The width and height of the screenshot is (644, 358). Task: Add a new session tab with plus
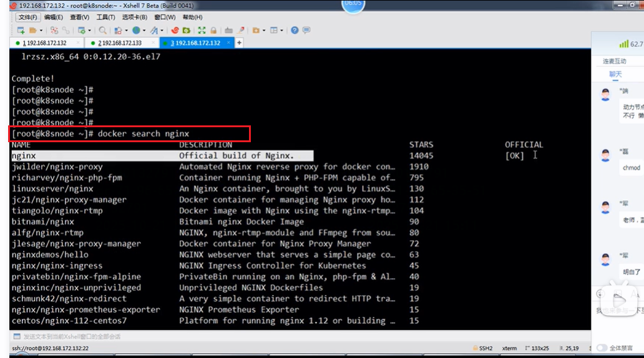coord(239,42)
